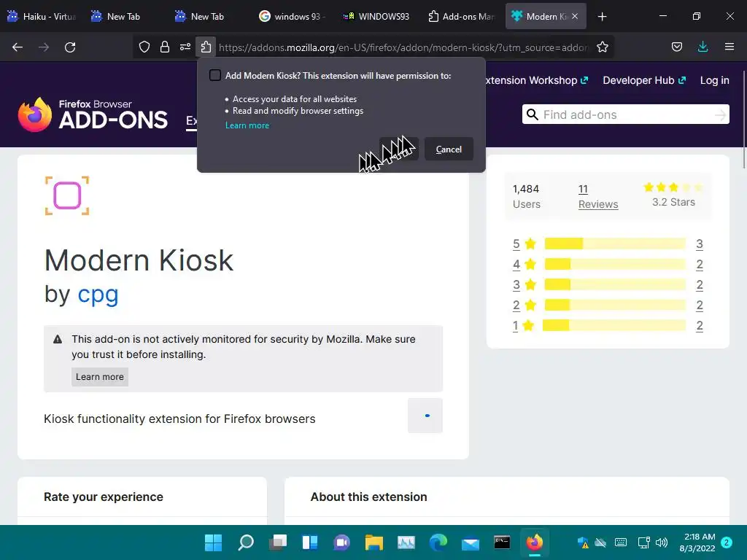Open the terminal window from taskbar
Image resolution: width=747 pixels, height=560 pixels.
[x=502, y=542]
